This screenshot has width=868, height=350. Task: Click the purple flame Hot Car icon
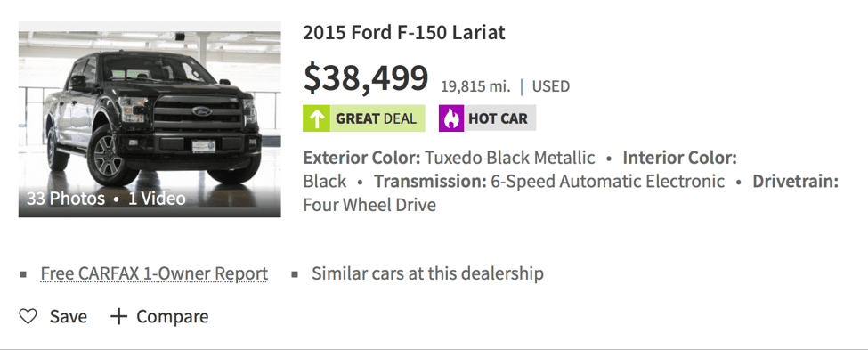(451, 118)
